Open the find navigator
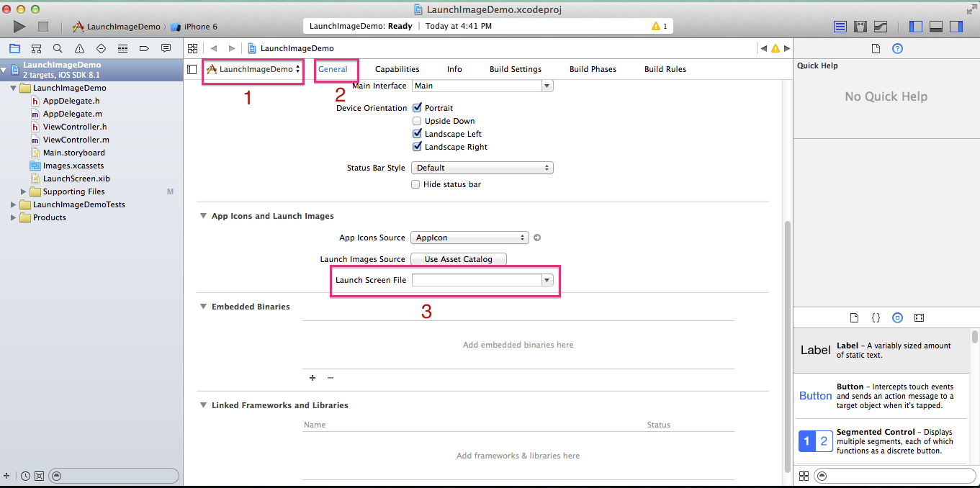980x488 pixels. pos(58,48)
